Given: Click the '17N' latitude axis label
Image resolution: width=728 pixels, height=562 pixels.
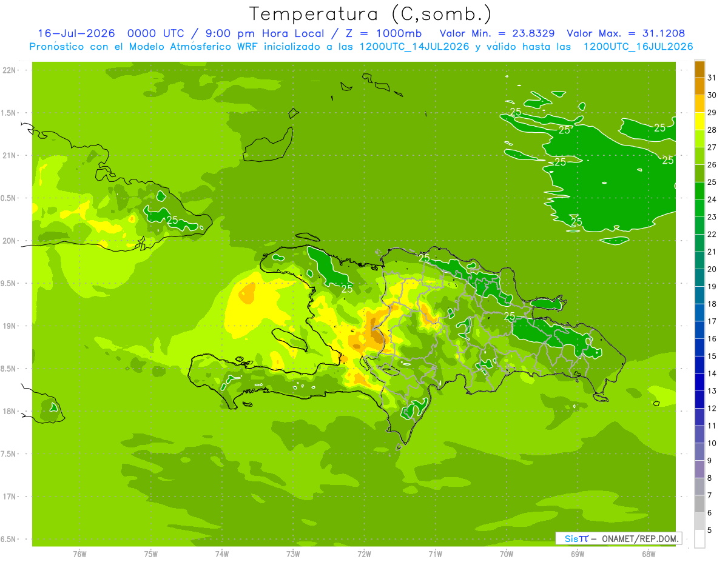Looking at the screenshot, I should click(x=10, y=497).
